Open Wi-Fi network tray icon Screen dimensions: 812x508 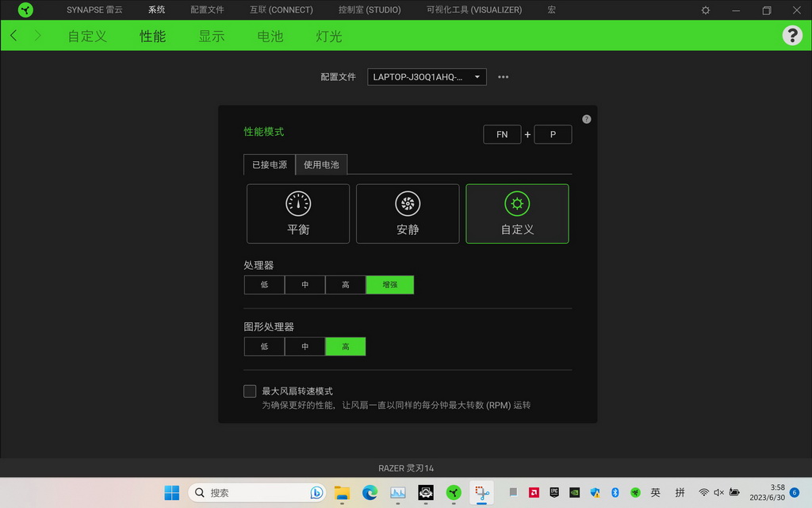(703, 492)
